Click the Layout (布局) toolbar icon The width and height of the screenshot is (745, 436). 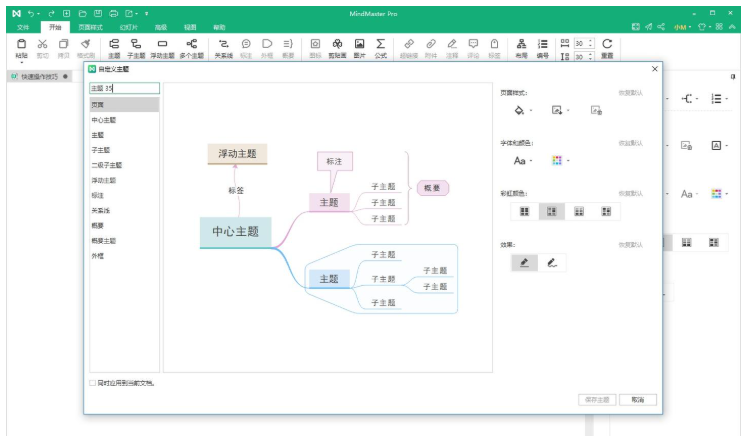coord(521,47)
